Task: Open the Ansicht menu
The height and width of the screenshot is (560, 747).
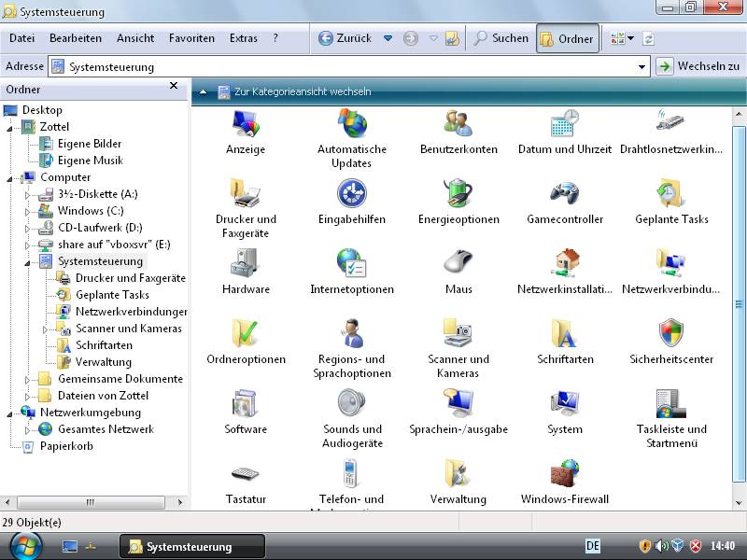Action: pyautogui.click(x=135, y=38)
